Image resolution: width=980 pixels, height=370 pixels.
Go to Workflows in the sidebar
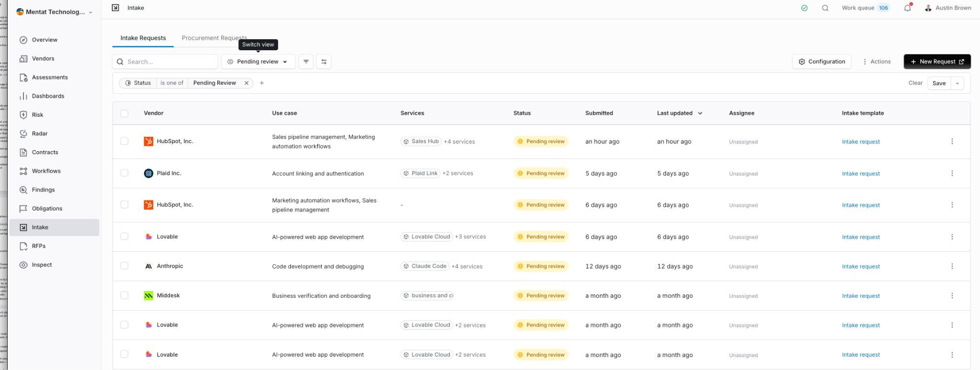pyautogui.click(x=54, y=171)
